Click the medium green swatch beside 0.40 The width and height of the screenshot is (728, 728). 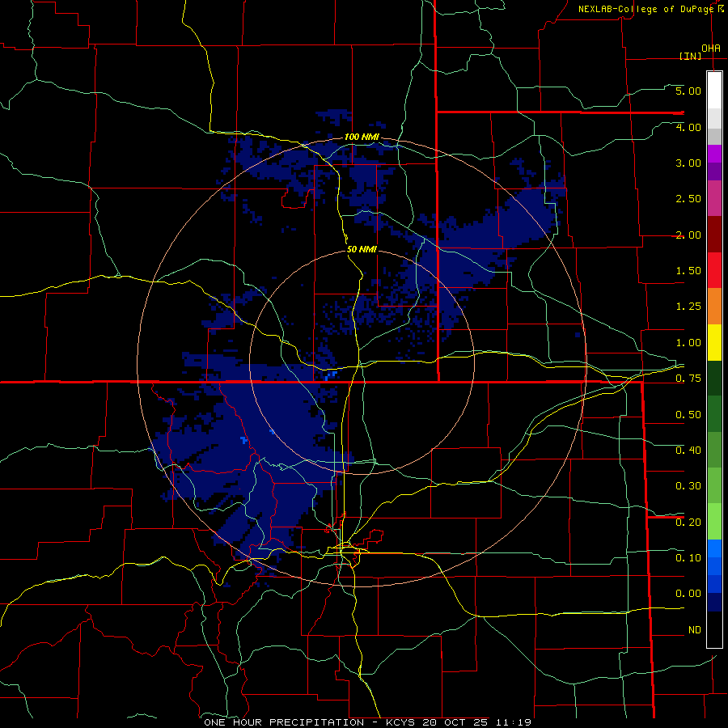[714, 450]
